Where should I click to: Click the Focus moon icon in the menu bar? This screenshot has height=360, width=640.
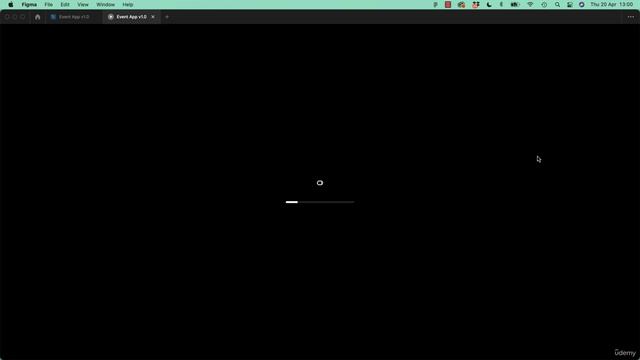coord(489,4)
